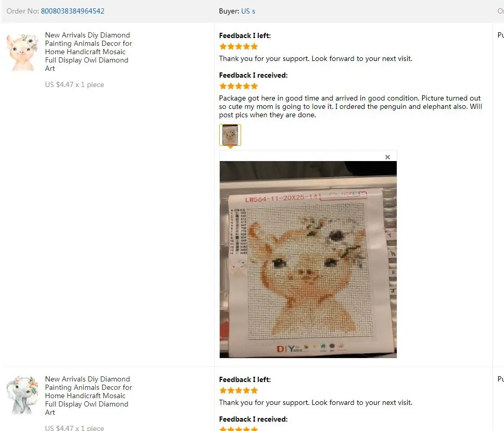Image resolution: width=504 pixels, height=431 pixels.
Task: Click fifth star under top Feedback I received
Action: point(254,86)
